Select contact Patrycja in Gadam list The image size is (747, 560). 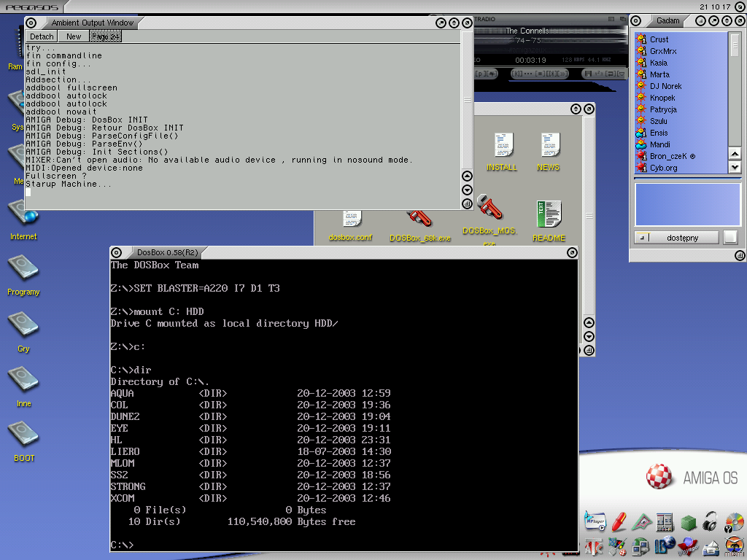coord(681,109)
